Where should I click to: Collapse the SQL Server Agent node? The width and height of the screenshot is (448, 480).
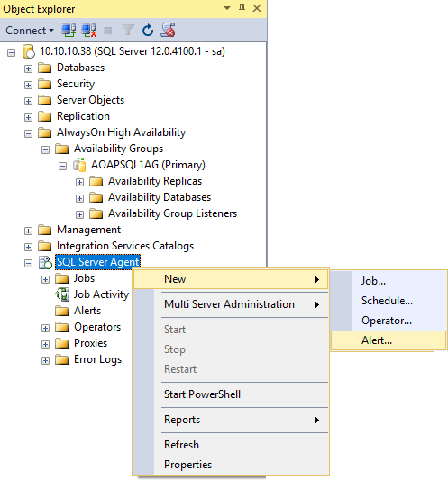click(x=28, y=263)
